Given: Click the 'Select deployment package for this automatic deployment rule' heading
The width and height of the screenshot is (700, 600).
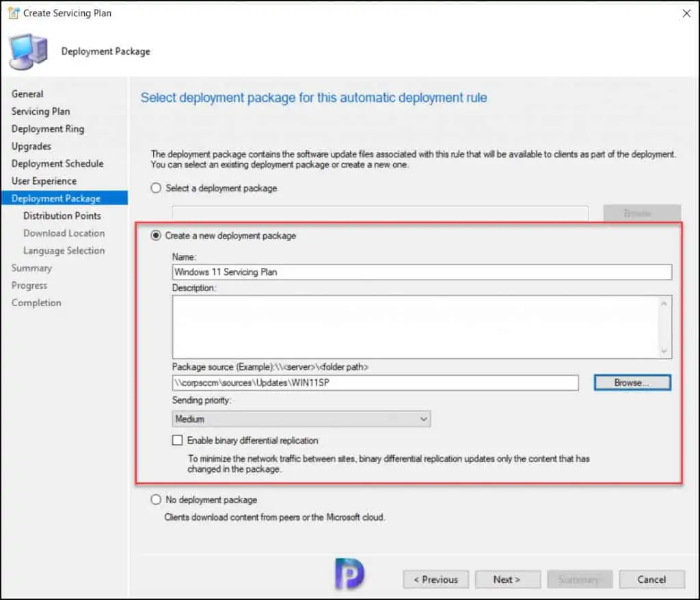Looking at the screenshot, I should click(x=314, y=97).
